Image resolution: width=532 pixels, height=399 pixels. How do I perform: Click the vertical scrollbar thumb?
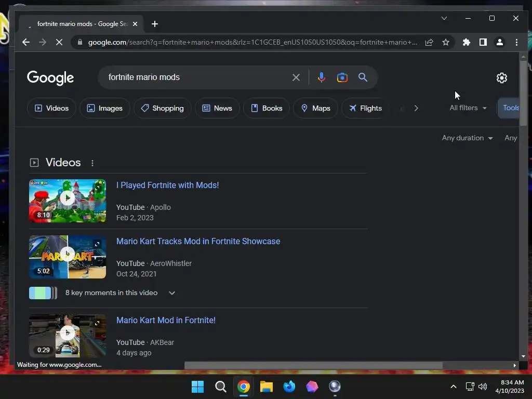(x=523, y=94)
